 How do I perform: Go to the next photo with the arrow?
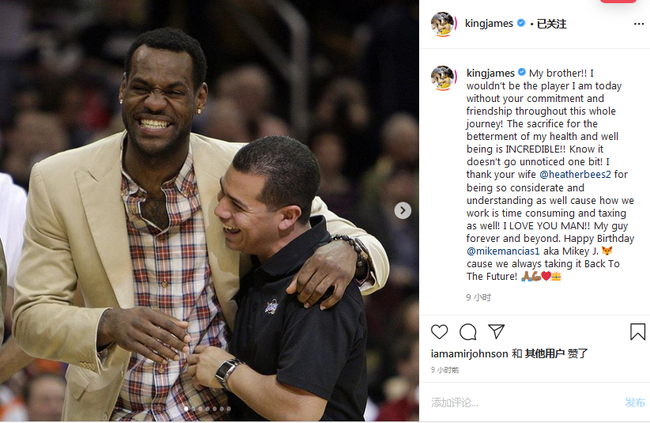[403, 211]
